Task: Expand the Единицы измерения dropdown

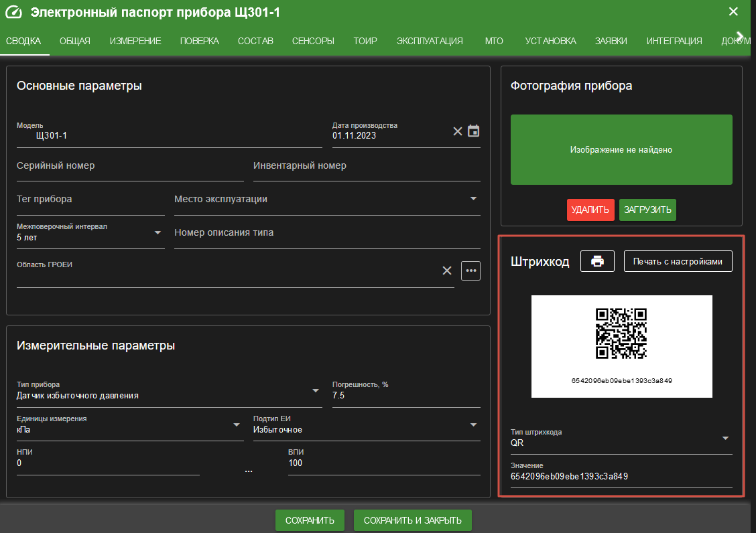Action: point(236,425)
